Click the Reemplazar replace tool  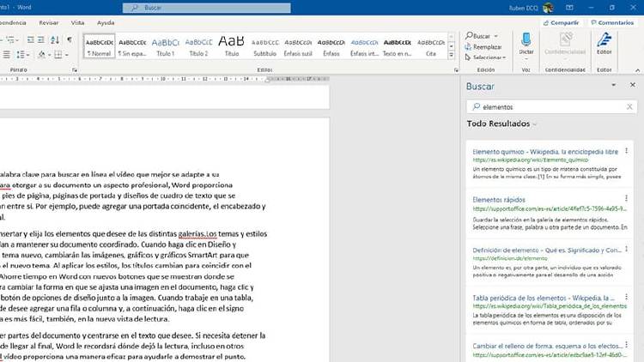tap(483, 46)
